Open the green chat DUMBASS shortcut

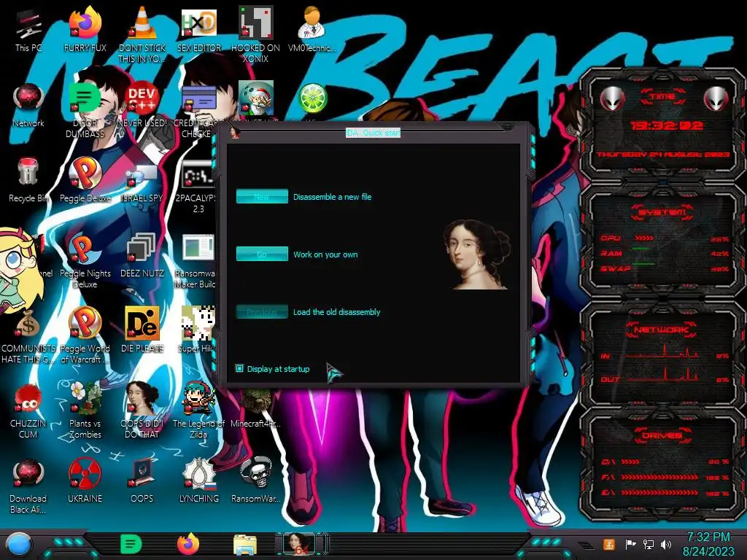click(85, 109)
